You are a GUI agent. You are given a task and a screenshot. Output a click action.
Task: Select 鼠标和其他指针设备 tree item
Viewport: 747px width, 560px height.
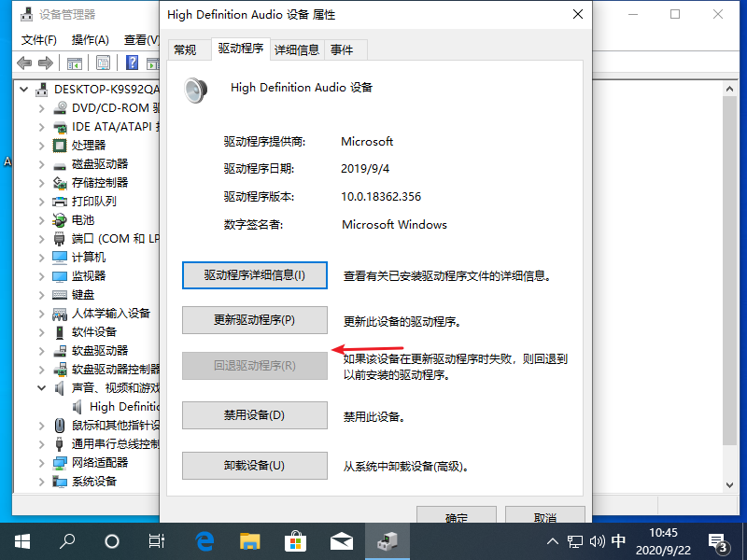pos(115,426)
